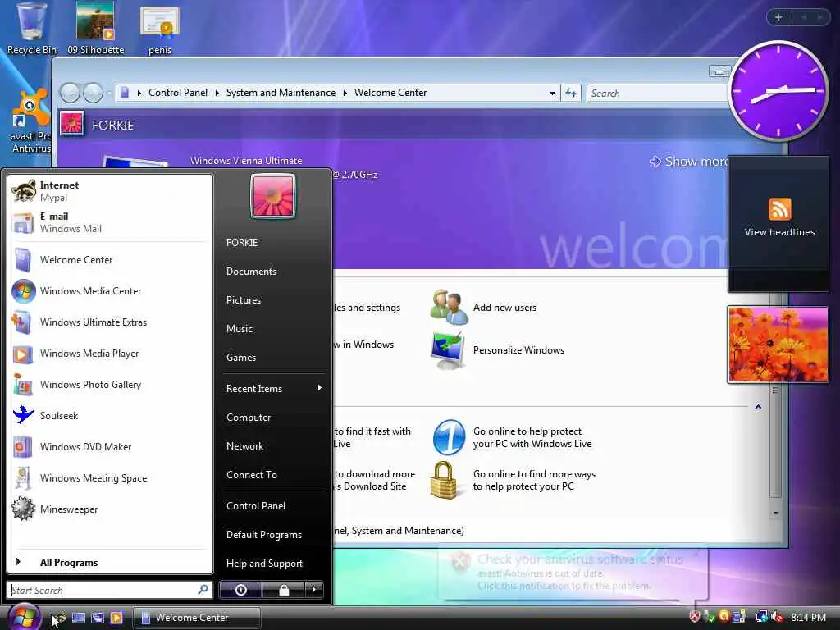Expand All Programs list
The height and width of the screenshot is (630, 840).
pos(110,563)
